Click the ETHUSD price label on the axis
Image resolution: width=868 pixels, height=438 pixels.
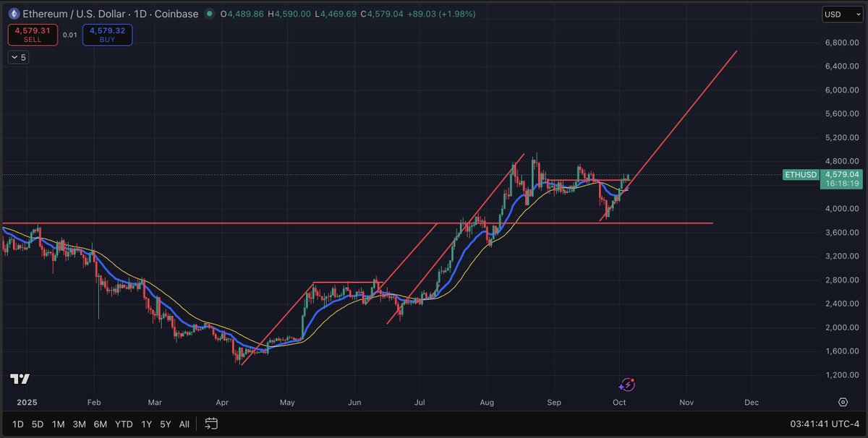click(x=801, y=174)
